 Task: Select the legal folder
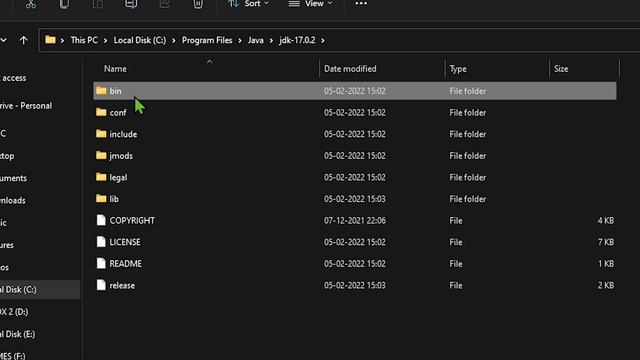click(355, 177)
